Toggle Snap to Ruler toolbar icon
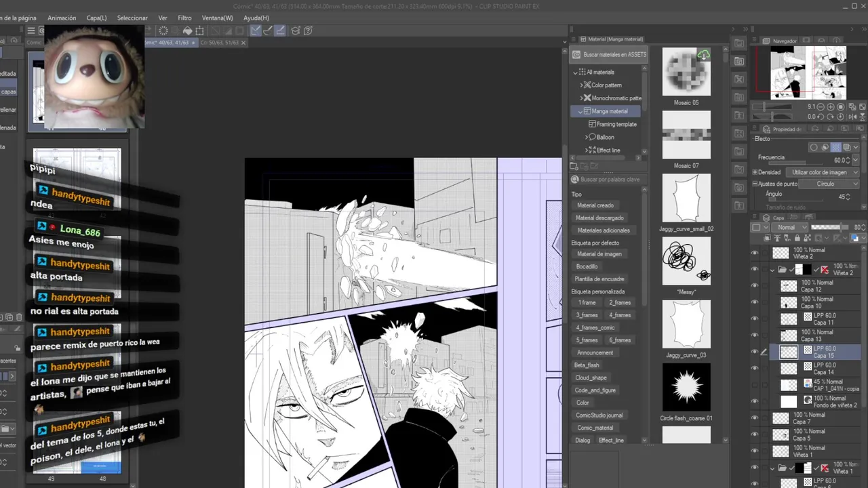868x488 pixels. [x=255, y=30]
